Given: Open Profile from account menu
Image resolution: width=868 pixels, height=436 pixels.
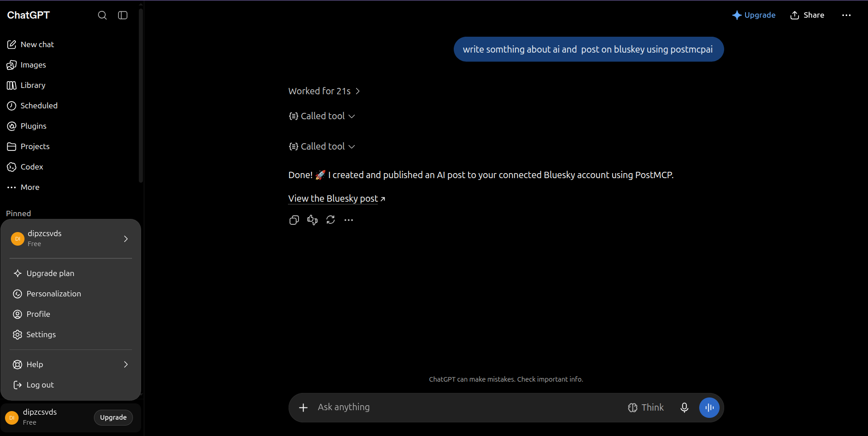Looking at the screenshot, I should coord(71,314).
